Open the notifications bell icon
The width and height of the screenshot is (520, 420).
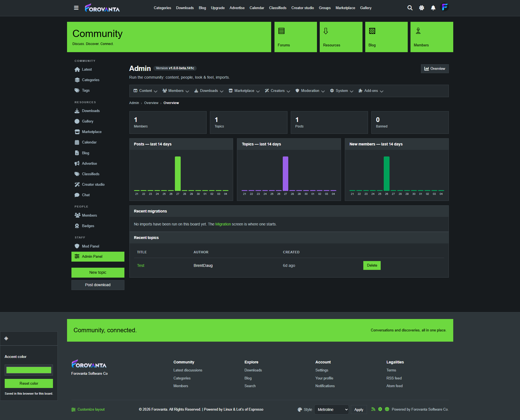pyautogui.click(x=433, y=8)
